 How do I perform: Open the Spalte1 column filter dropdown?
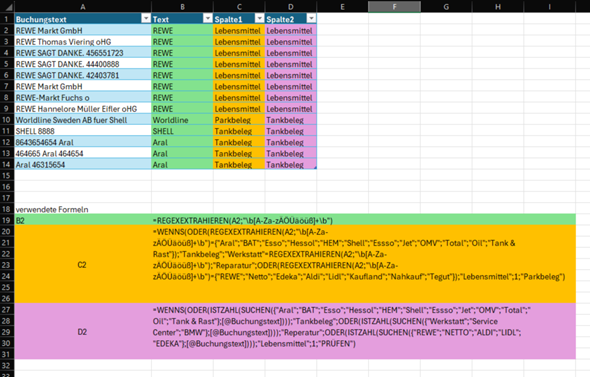(x=259, y=18)
